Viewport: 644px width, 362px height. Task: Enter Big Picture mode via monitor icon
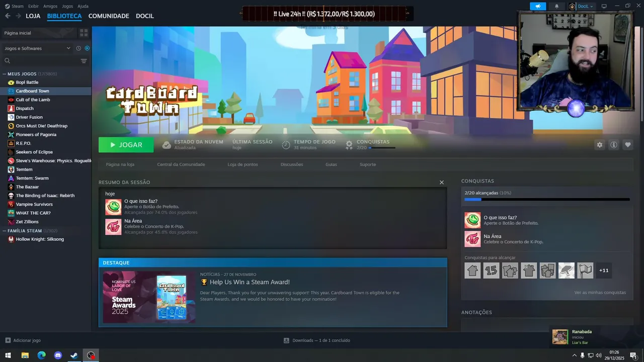604,6
